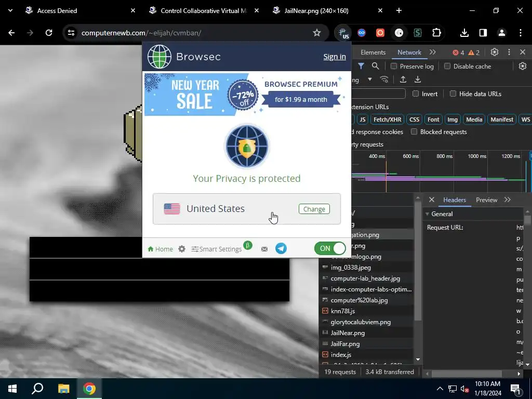Open Chrome tab search dropdown arrow
The height and width of the screenshot is (399, 532).
point(10,10)
